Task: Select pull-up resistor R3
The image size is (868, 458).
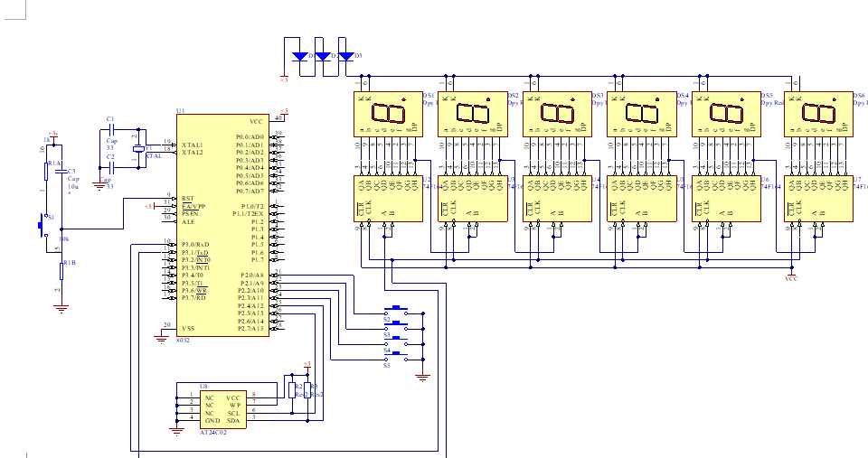Action: click(x=307, y=391)
